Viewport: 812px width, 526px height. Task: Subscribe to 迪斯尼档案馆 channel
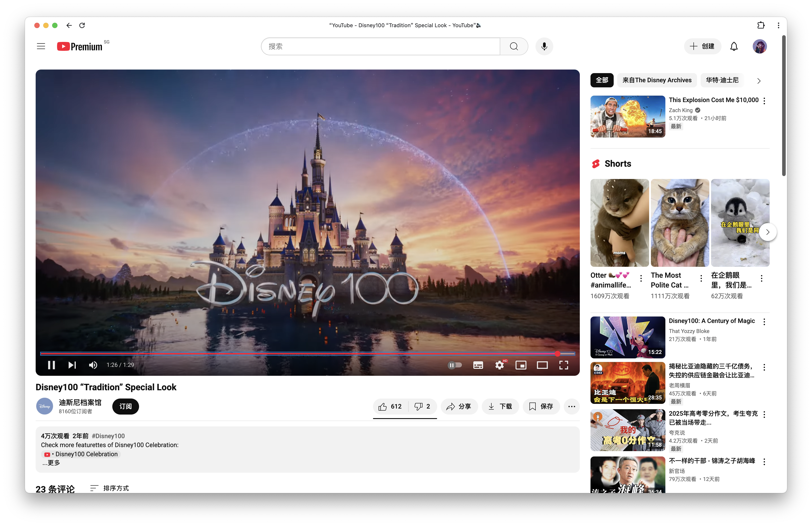click(125, 406)
